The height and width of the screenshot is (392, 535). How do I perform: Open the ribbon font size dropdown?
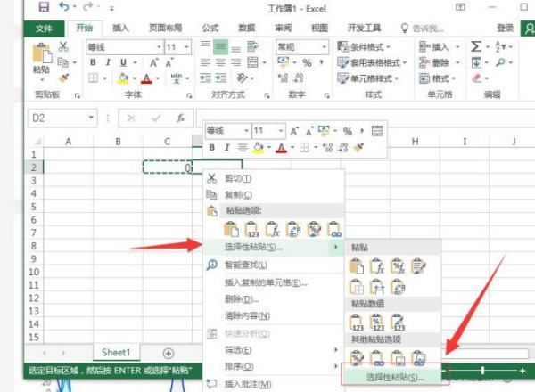tap(186, 46)
